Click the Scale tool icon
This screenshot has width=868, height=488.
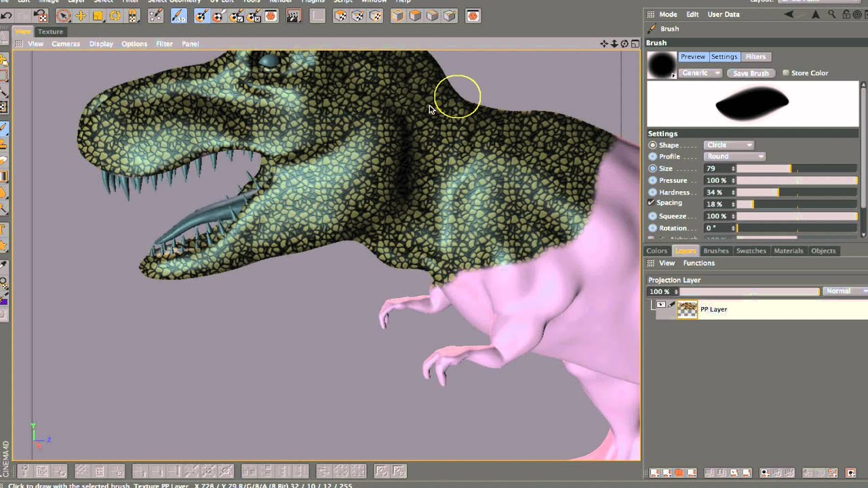tap(98, 16)
